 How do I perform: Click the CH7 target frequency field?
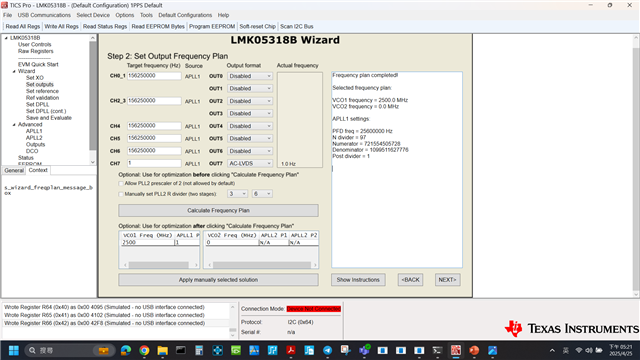click(x=154, y=163)
